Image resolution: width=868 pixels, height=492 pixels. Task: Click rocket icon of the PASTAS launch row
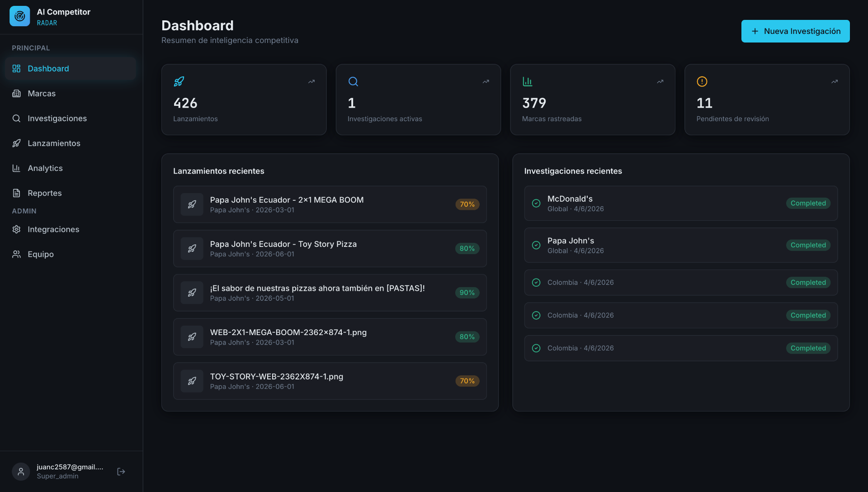[192, 293]
